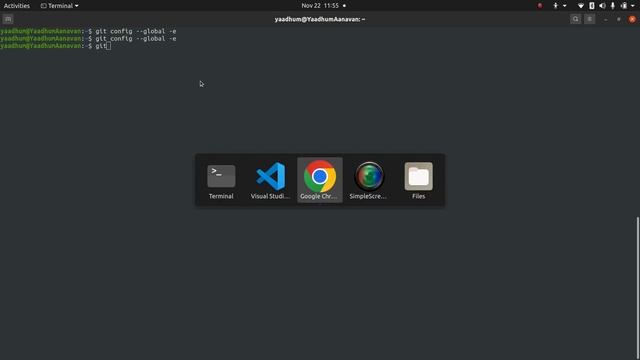The image size is (640, 360).
Task: Switch to Visual Studio Code in switcher
Action: (x=270, y=181)
